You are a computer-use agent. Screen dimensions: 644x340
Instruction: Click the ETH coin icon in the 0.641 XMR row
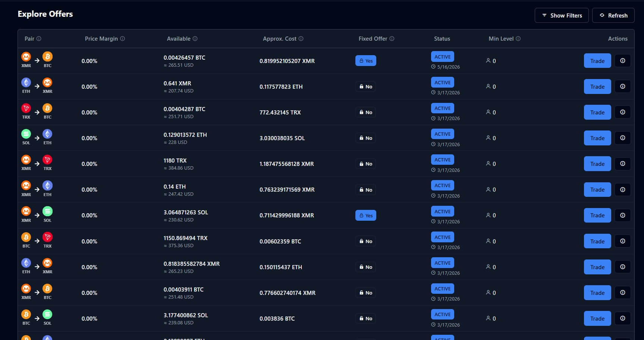[26, 82]
